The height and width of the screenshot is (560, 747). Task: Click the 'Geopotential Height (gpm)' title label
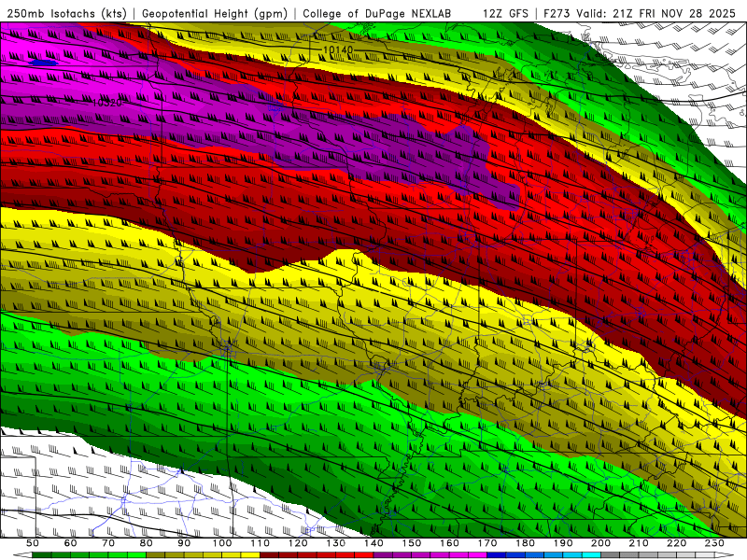point(215,13)
